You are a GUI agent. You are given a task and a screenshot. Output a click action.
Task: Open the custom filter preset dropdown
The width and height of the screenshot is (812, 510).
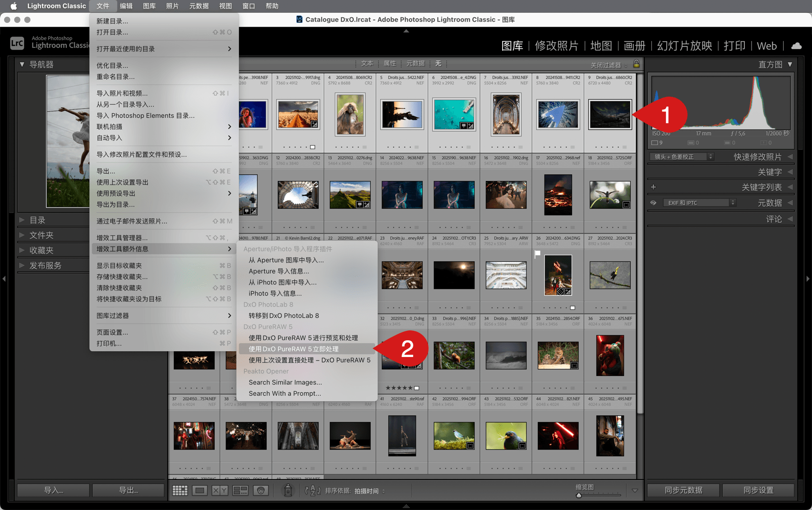609,65
